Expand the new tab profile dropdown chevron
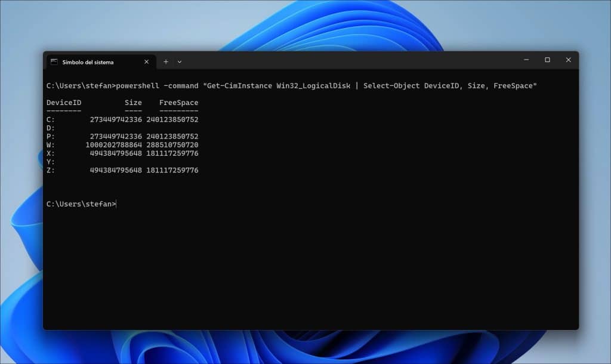Screen dimensions: 611x364 pos(180,61)
